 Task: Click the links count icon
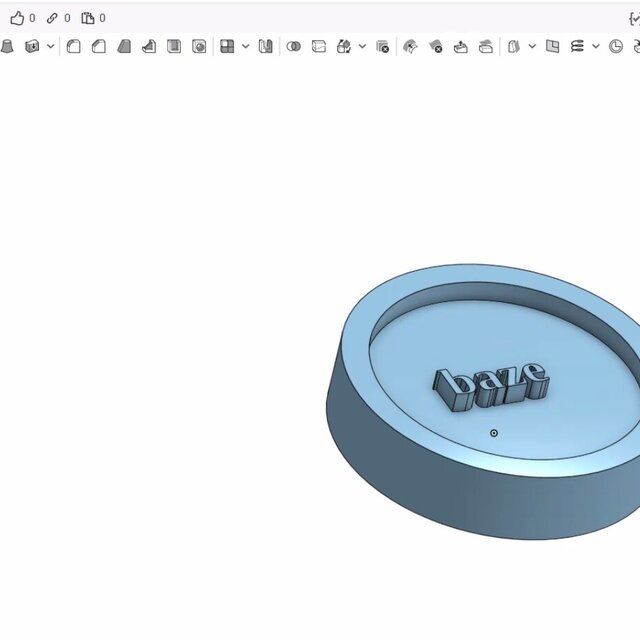pos(52,18)
